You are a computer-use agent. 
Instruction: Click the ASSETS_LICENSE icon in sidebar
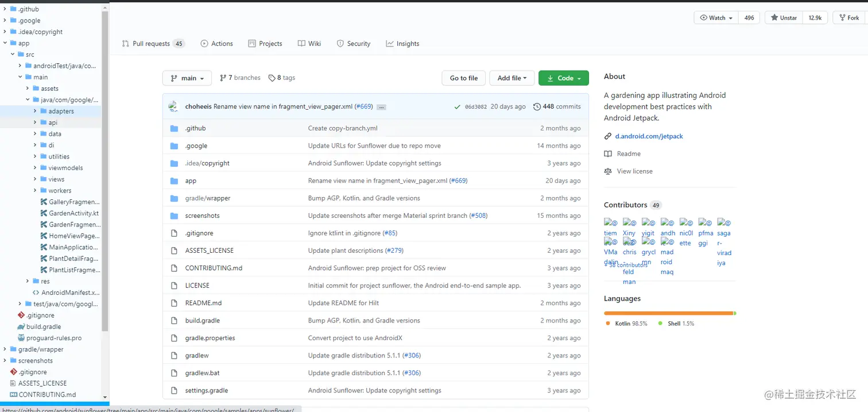point(14,383)
